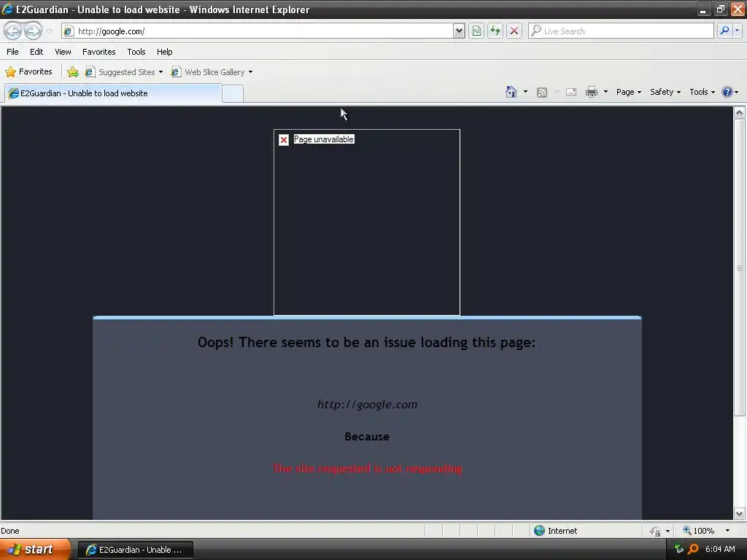Open the Safety command menu

665,92
